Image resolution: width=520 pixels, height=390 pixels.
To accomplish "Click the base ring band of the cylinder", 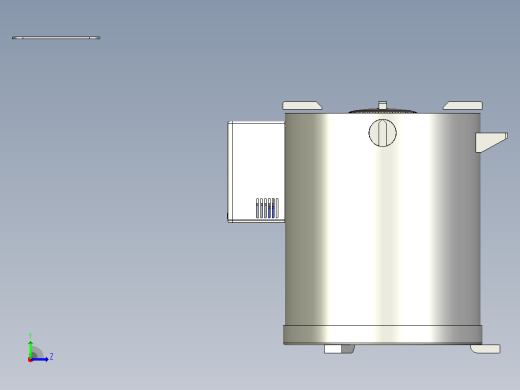I will point(383,335).
